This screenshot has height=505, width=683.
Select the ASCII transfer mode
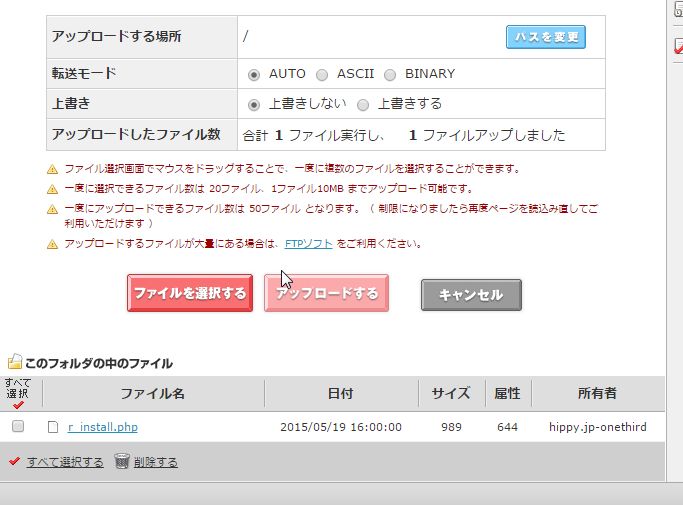pos(322,74)
